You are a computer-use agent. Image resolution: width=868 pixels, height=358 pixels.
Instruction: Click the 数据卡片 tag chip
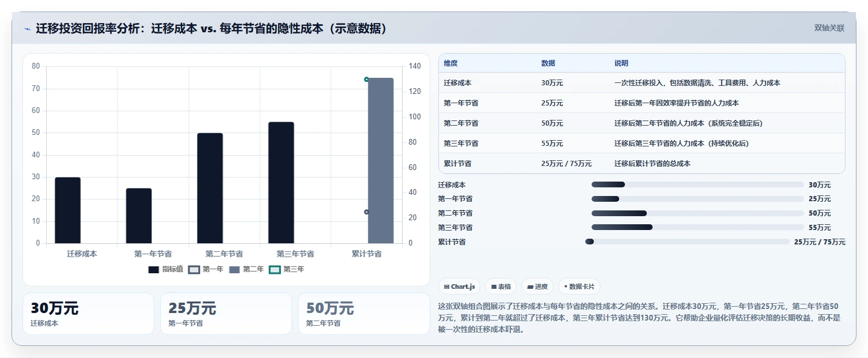click(579, 287)
